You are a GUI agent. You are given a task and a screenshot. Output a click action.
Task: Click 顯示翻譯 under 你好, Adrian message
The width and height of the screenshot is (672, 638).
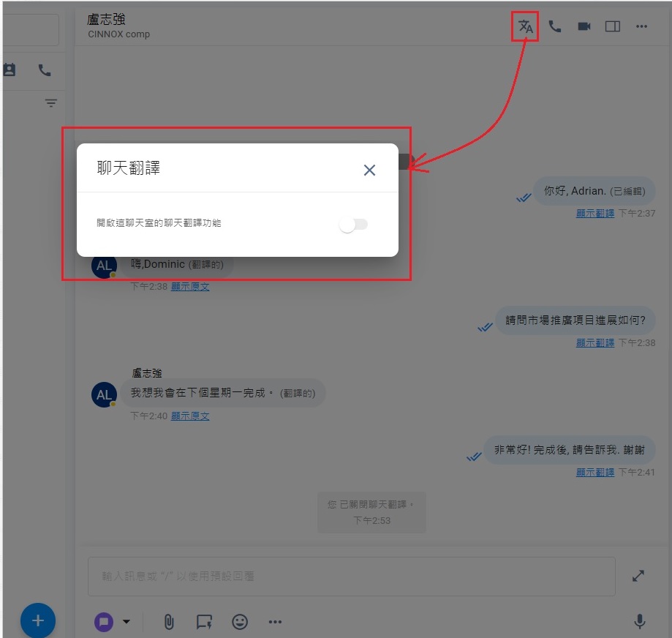pos(595,213)
